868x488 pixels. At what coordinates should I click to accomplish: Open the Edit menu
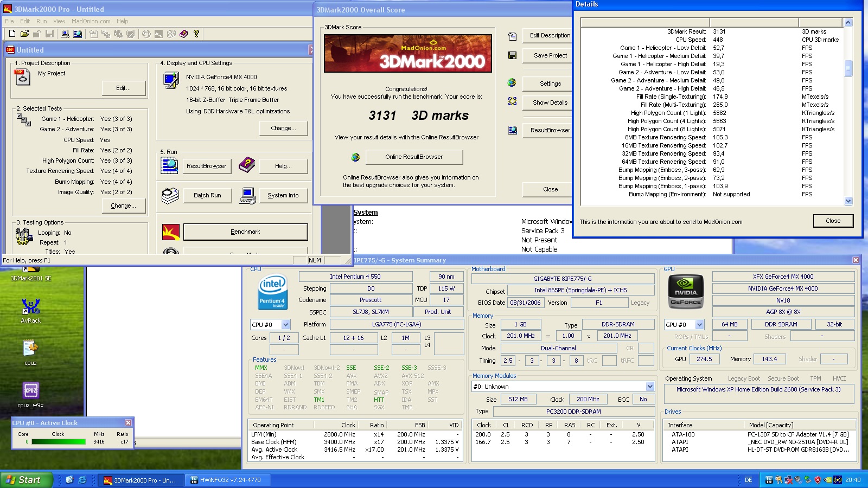click(x=25, y=21)
